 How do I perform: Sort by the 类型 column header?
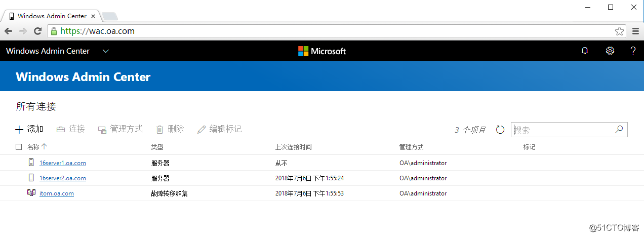157,147
